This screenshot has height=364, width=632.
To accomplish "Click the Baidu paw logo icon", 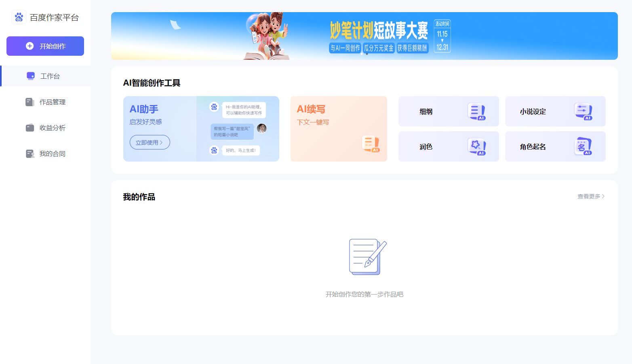I will 19,17.
